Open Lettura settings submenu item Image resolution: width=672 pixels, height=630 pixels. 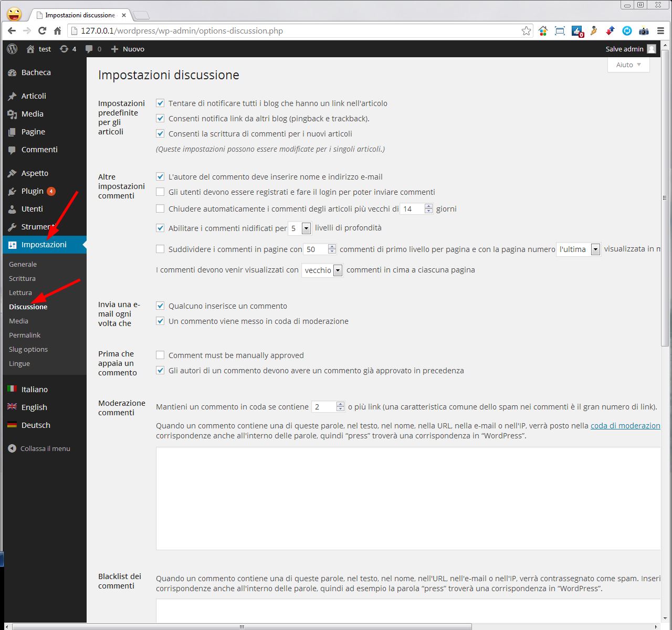(20, 293)
